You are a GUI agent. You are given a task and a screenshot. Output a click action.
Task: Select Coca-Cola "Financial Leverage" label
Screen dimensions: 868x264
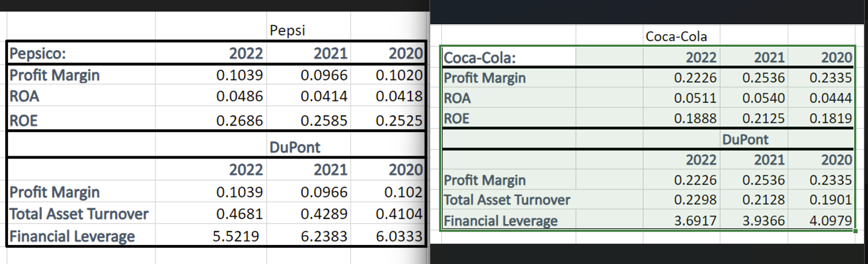tap(501, 221)
